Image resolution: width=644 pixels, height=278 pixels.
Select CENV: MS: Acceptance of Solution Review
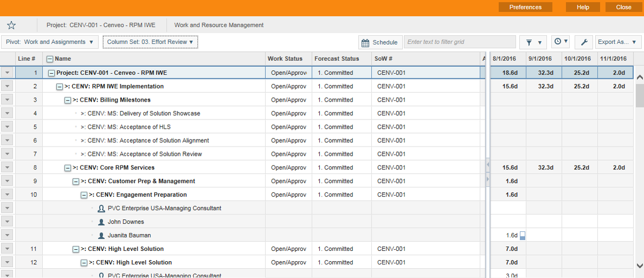141,154
